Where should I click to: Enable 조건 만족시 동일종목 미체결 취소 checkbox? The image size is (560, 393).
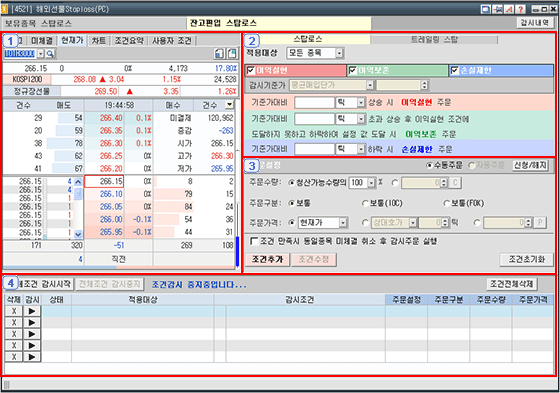pyautogui.click(x=254, y=242)
